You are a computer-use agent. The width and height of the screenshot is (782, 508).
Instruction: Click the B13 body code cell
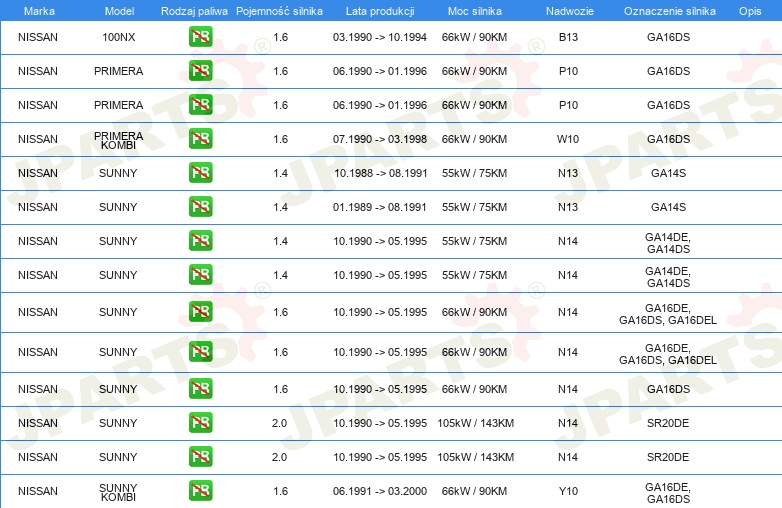click(x=568, y=37)
